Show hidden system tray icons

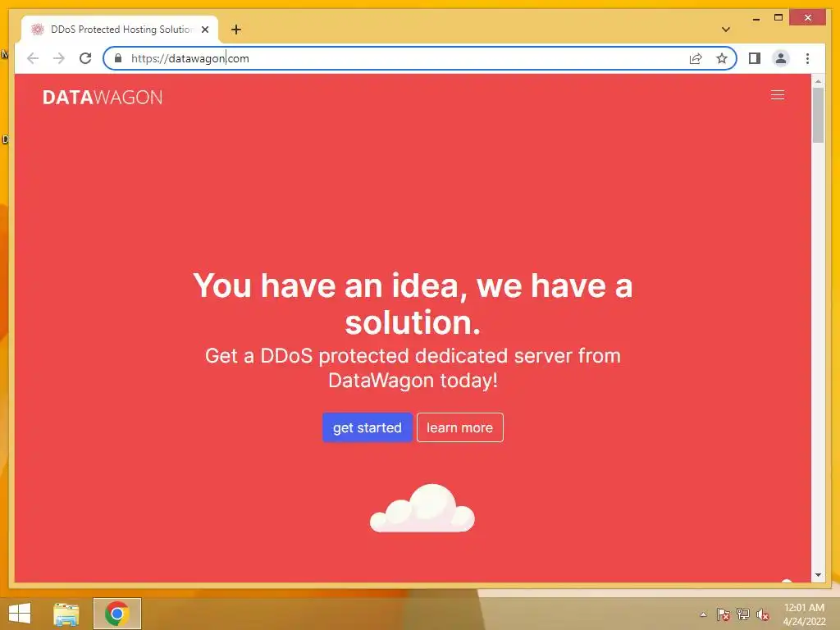pos(703,614)
